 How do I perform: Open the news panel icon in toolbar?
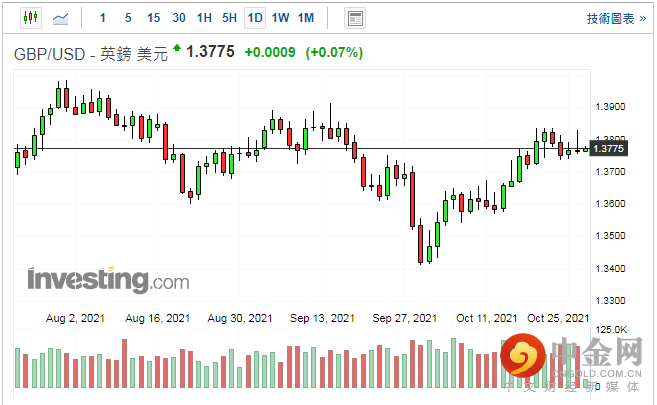click(354, 18)
